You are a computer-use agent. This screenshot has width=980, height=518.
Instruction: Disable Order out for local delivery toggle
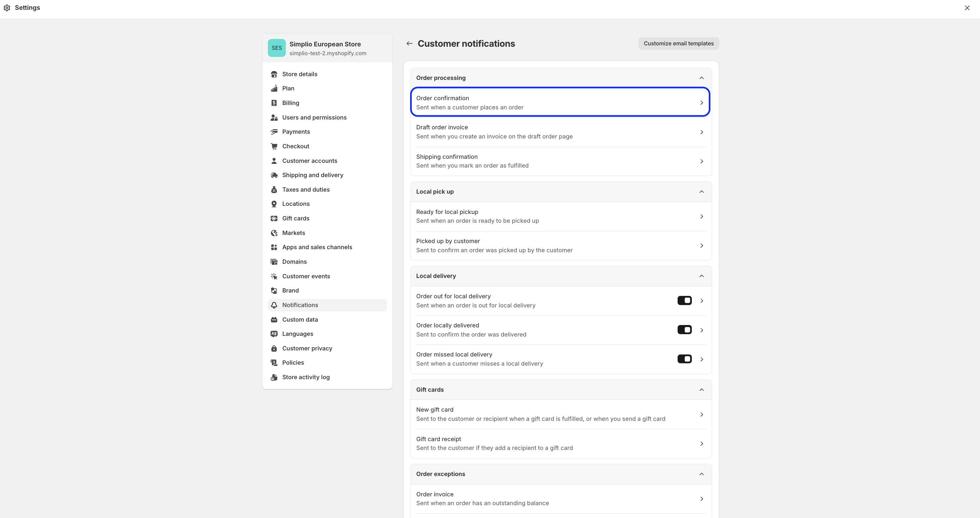click(x=684, y=301)
